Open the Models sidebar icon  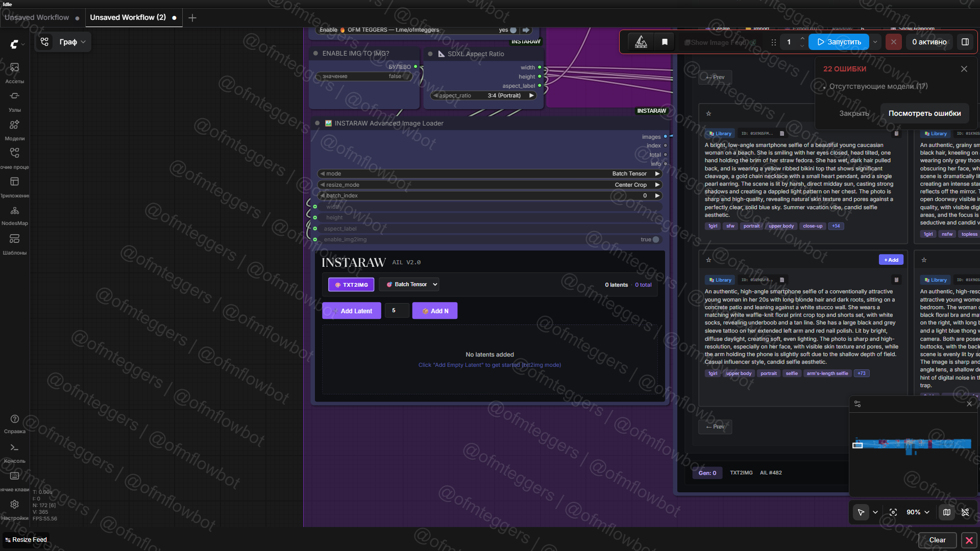[14, 125]
